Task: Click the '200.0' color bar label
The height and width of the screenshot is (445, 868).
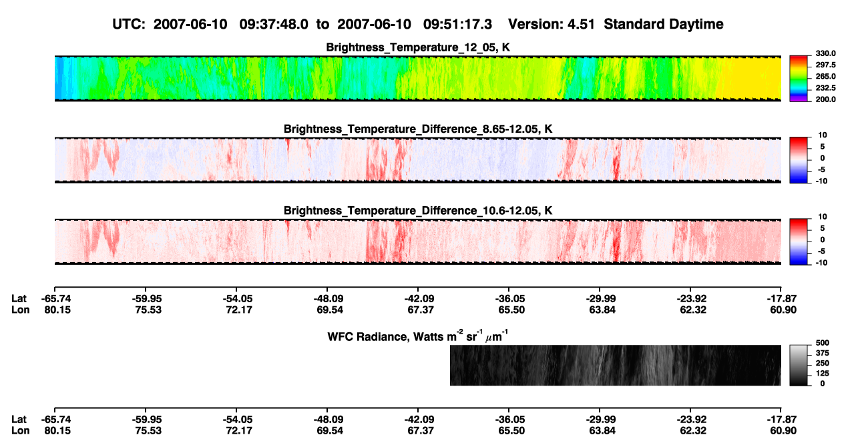Action: [x=826, y=99]
